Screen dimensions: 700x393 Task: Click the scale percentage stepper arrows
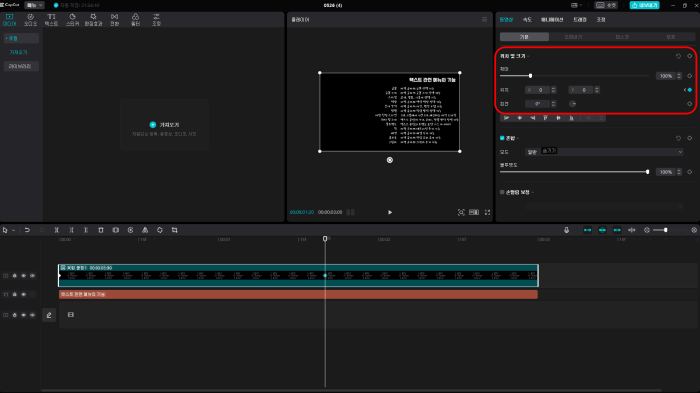pyautogui.click(x=679, y=76)
